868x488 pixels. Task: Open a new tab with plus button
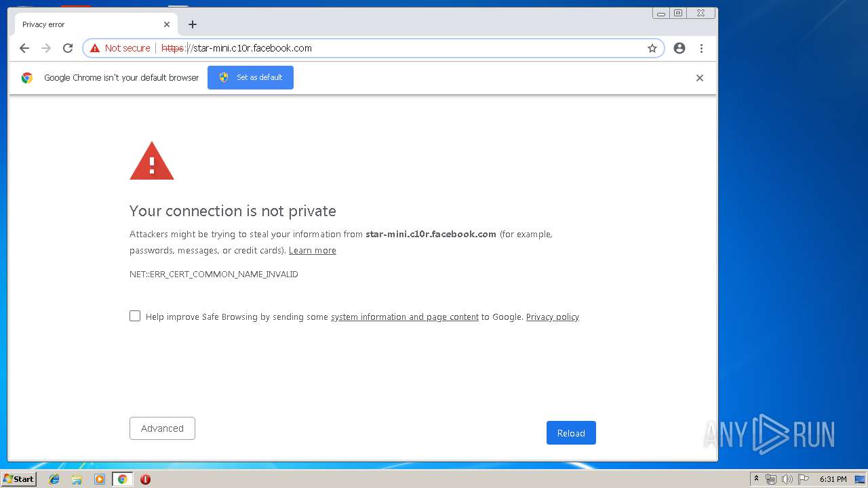pos(193,24)
